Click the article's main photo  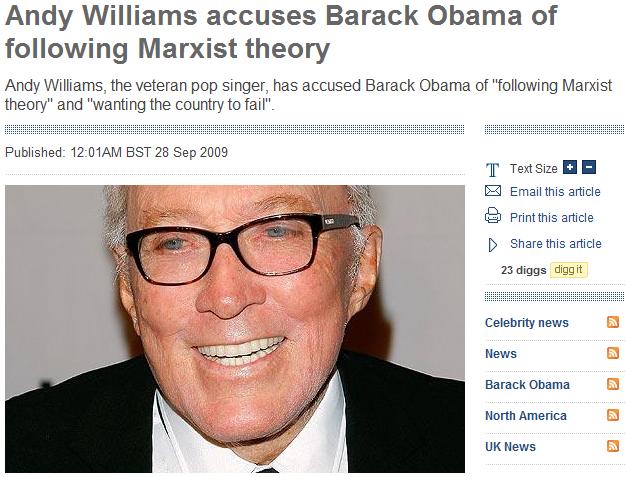click(235, 329)
